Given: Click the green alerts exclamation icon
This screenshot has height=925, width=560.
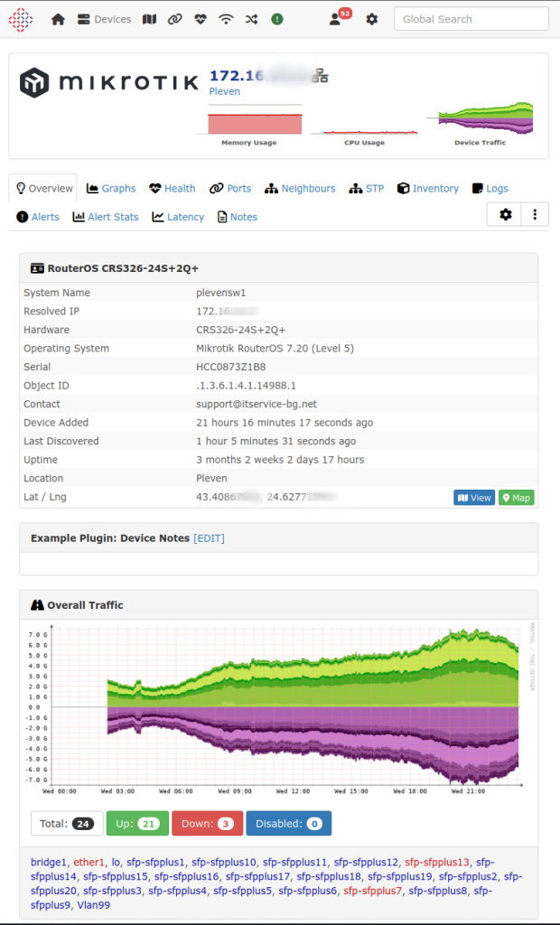Looking at the screenshot, I should 276,19.
